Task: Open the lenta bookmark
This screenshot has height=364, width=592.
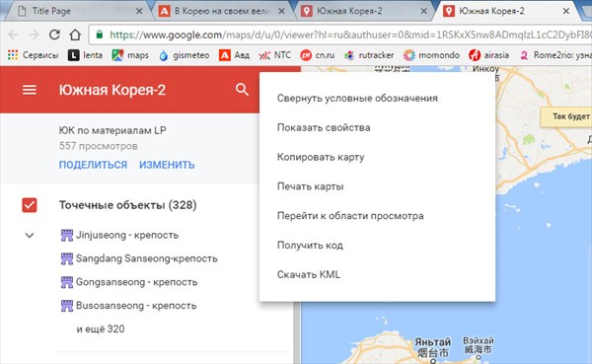Action: [85, 55]
